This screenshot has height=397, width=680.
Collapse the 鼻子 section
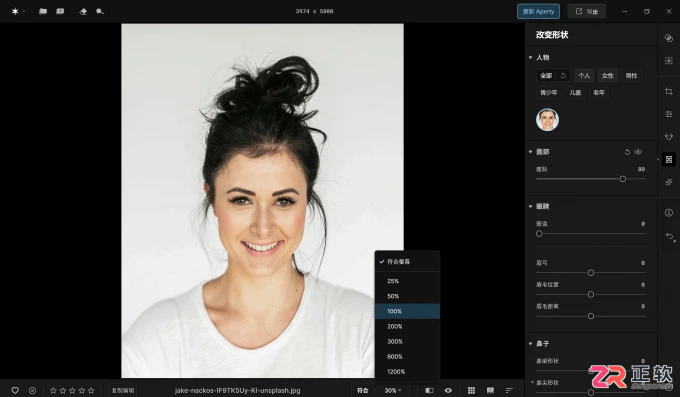(x=530, y=344)
